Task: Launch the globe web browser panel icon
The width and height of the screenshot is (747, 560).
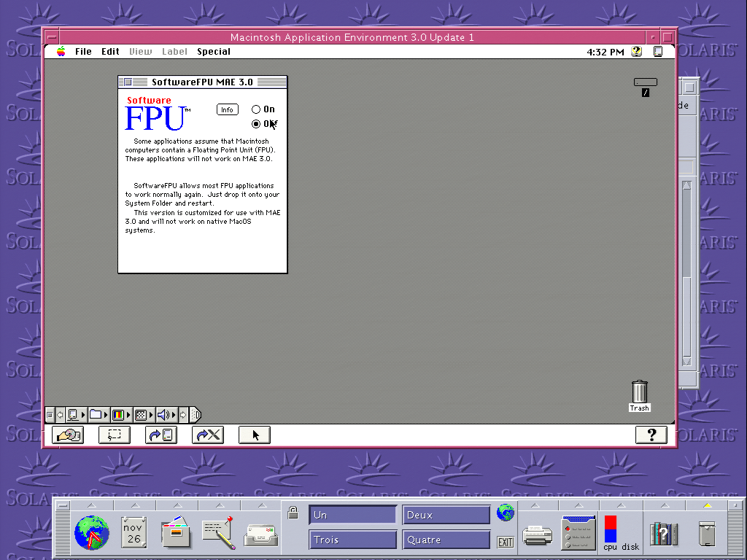Action: pyautogui.click(x=92, y=532)
